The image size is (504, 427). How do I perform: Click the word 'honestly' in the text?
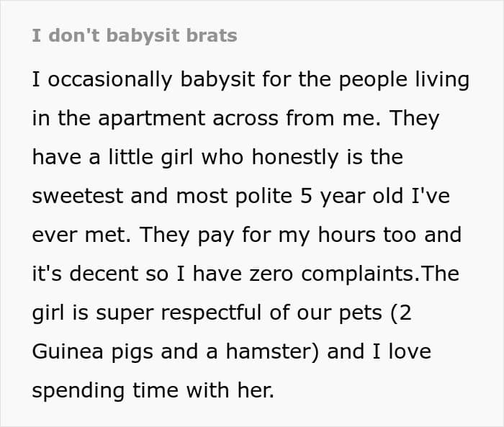[x=295, y=157]
